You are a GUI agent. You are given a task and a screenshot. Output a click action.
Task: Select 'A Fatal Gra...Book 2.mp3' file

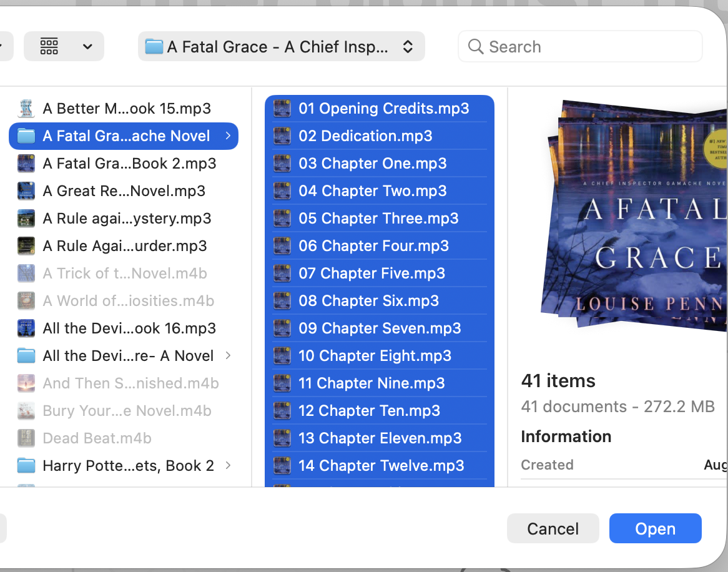[x=124, y=164]
